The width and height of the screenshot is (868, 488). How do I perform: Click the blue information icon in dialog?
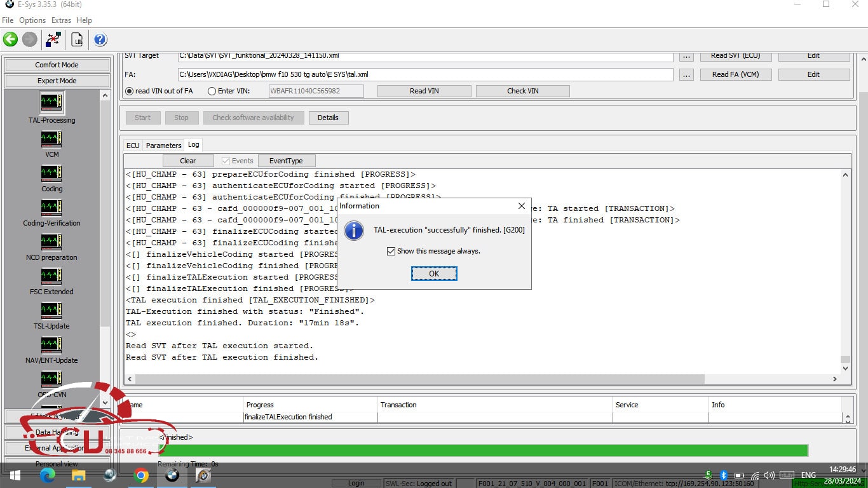[x=354, y=230]
